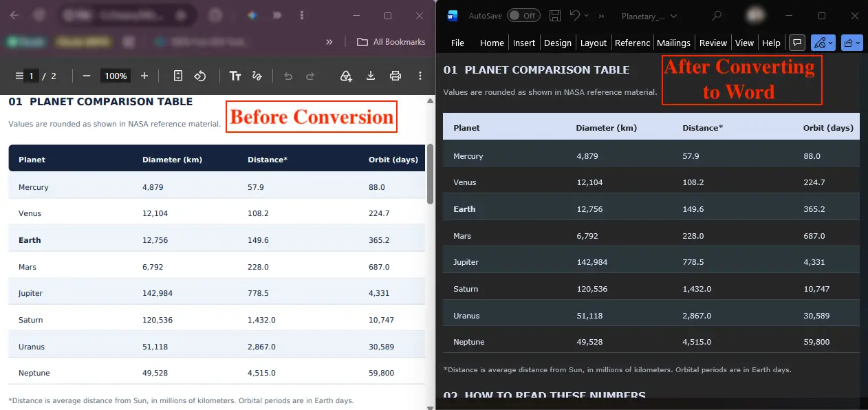Viewport: 868px width, 410px height.
Task: Click the 142,984 diameter value in the PDF
Action: [x=158, y=293]
